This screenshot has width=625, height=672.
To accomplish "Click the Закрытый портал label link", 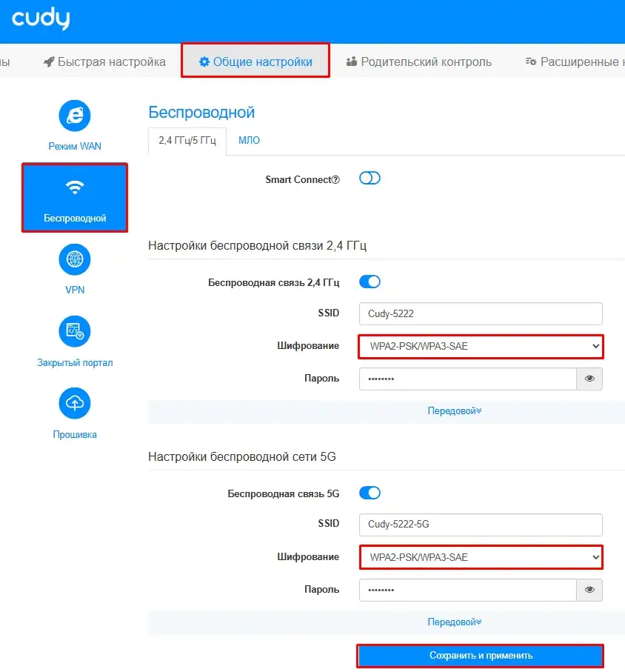I will tap(75, 362).
